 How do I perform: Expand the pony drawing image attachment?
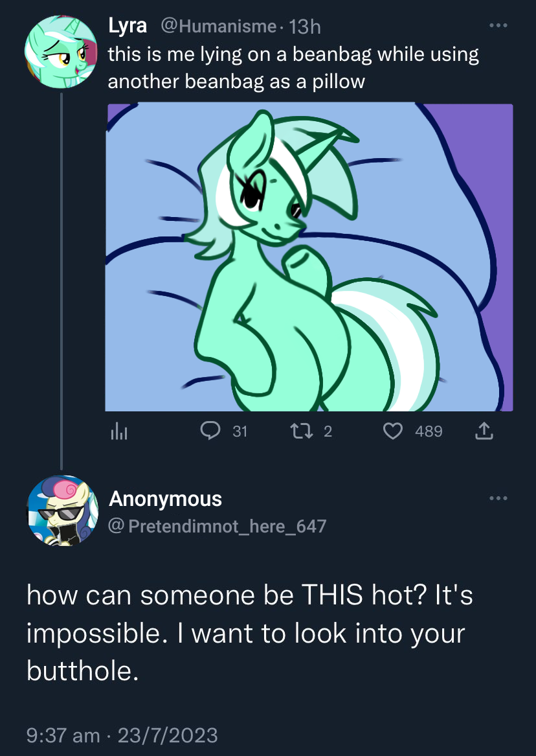point(309,257)
